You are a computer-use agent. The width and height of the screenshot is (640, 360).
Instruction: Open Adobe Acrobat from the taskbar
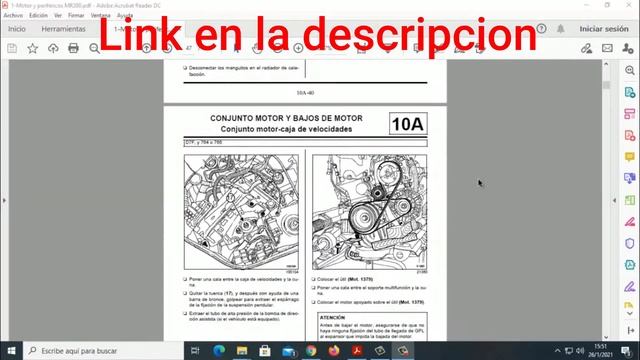tap(357, 351)
